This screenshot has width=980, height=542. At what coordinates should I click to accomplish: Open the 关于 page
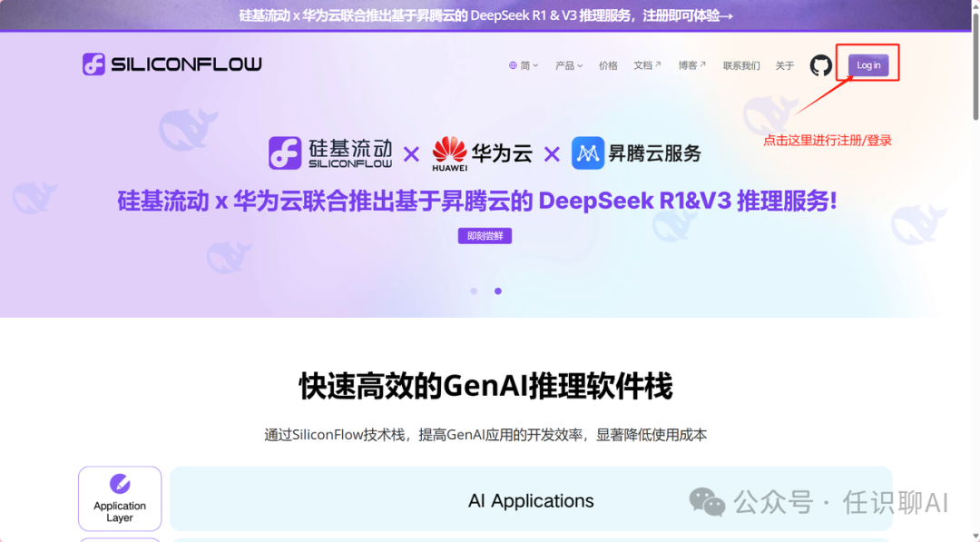coord(784,65)
